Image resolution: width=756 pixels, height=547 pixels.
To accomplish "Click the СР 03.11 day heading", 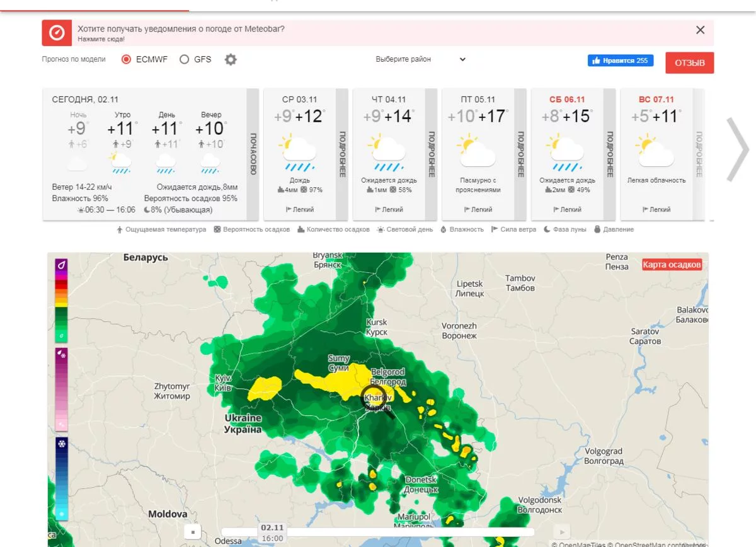I will (x=299, y=100).
